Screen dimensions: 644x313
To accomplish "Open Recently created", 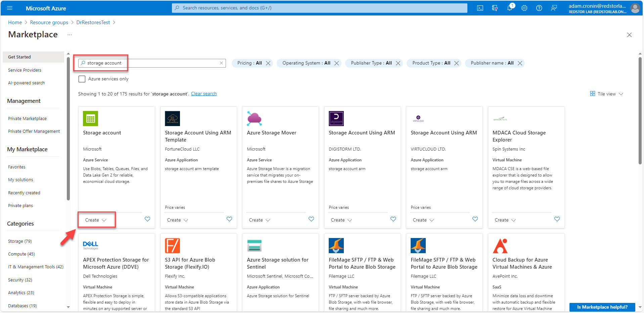I will point(24,193).
